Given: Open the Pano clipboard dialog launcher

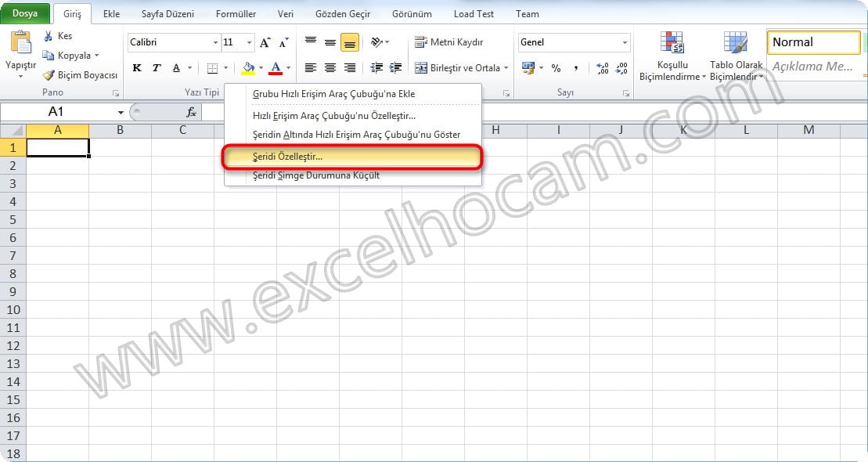Looking at the screenshot, I should coord(116,94).
